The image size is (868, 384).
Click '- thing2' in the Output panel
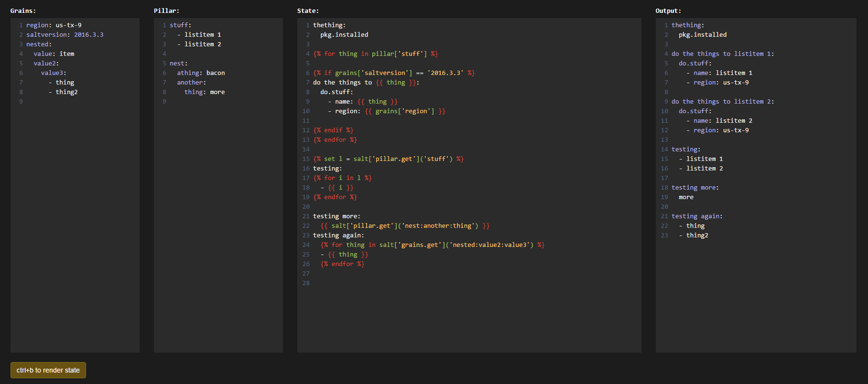click(694, 235)
